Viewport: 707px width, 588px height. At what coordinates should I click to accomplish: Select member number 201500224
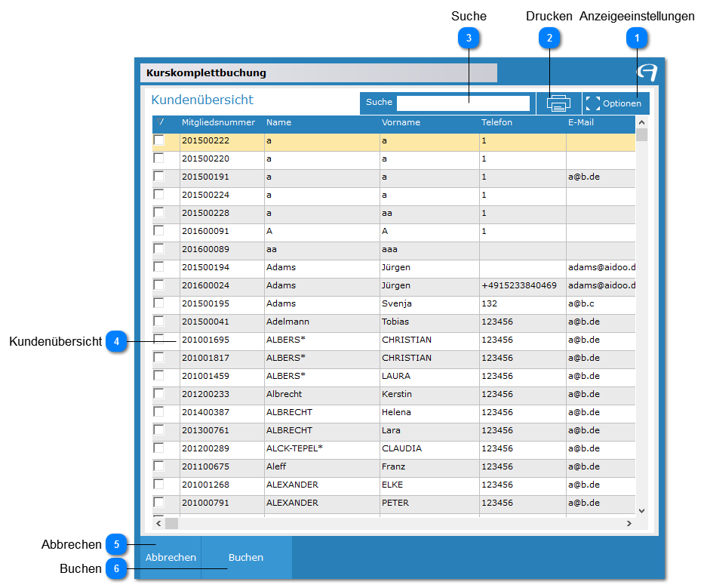click(205, 195)
